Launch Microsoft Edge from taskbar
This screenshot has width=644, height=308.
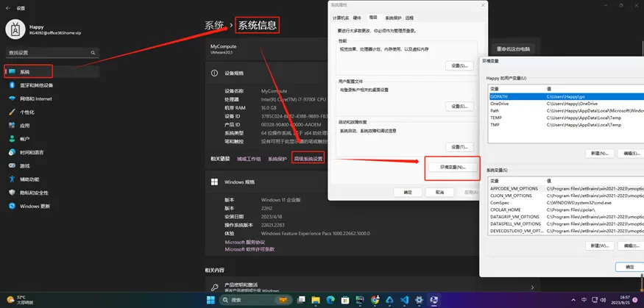(x=330, y=300)
